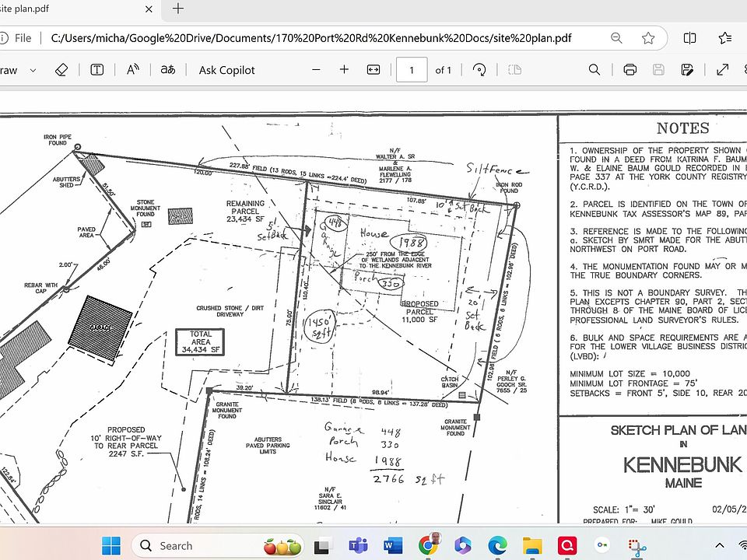Open the Translate tool
The height and width of the screenshot is (560, 747).
coord(168,70)
